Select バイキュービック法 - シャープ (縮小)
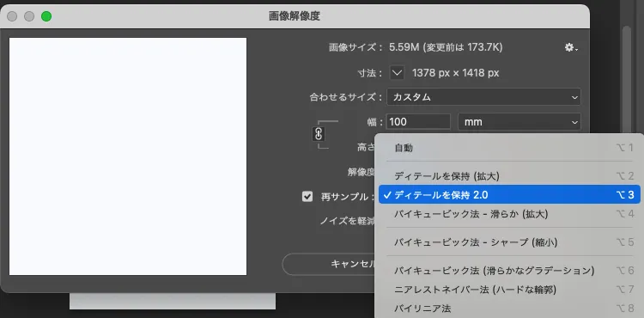 [509, 242]
